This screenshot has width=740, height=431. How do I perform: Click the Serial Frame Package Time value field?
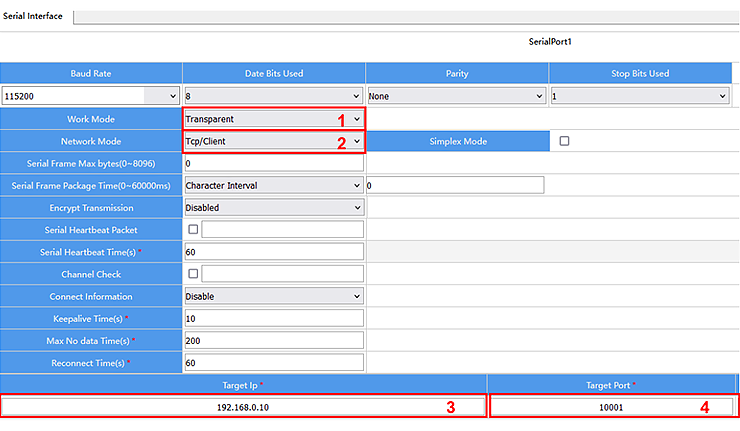coord(455,186)
